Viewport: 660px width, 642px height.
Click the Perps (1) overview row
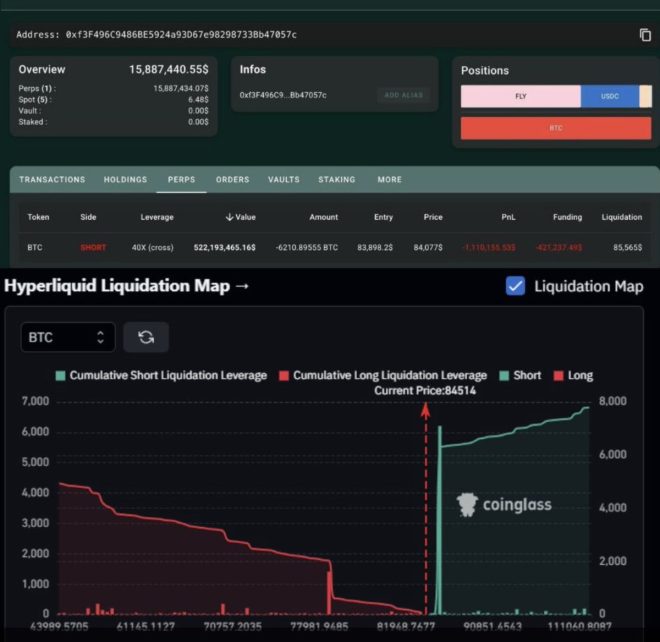point(113,88)
